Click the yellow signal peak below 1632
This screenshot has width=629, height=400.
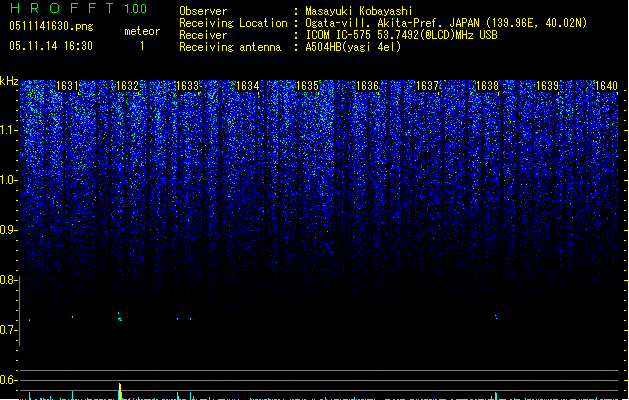click(x=120, y=391)
